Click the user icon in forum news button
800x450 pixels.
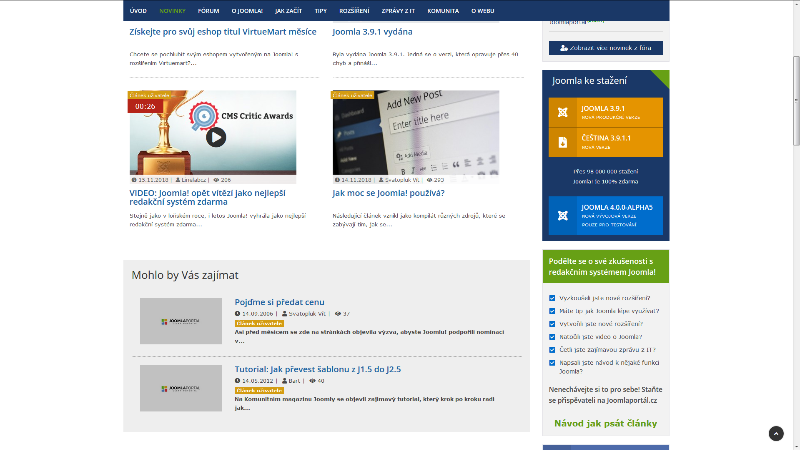(564, 48)
